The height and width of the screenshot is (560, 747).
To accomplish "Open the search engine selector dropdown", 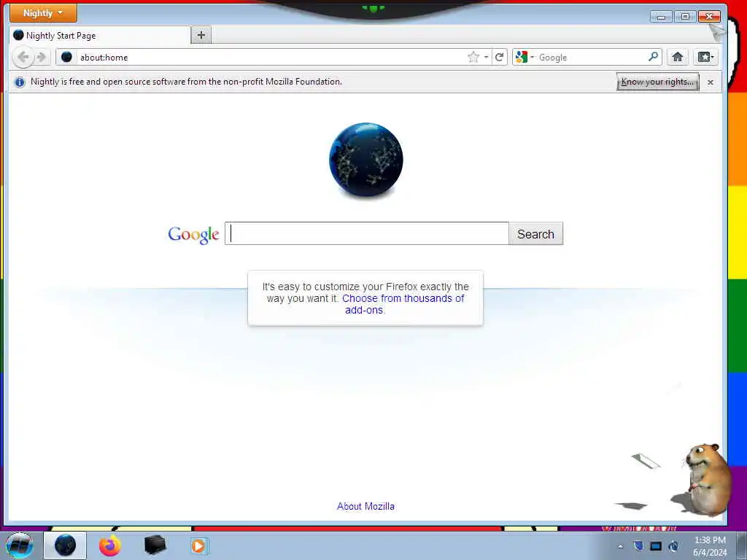I will point(525,57).
